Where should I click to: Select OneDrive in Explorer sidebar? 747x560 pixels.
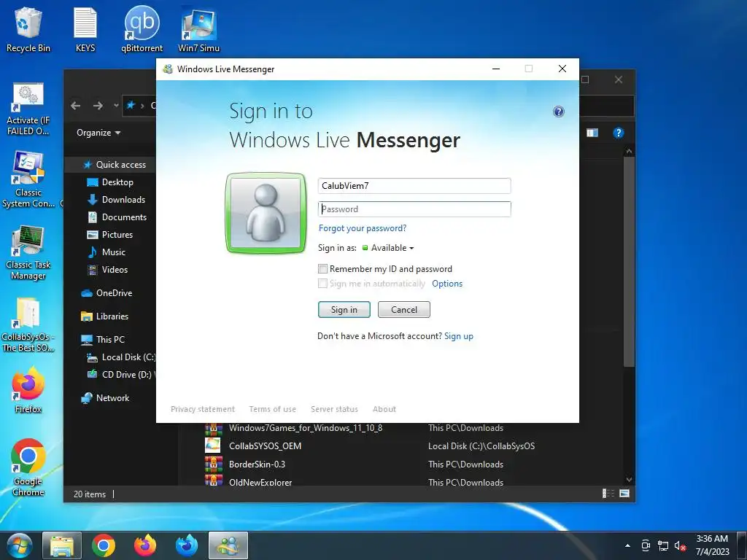[x=107, y=293]
